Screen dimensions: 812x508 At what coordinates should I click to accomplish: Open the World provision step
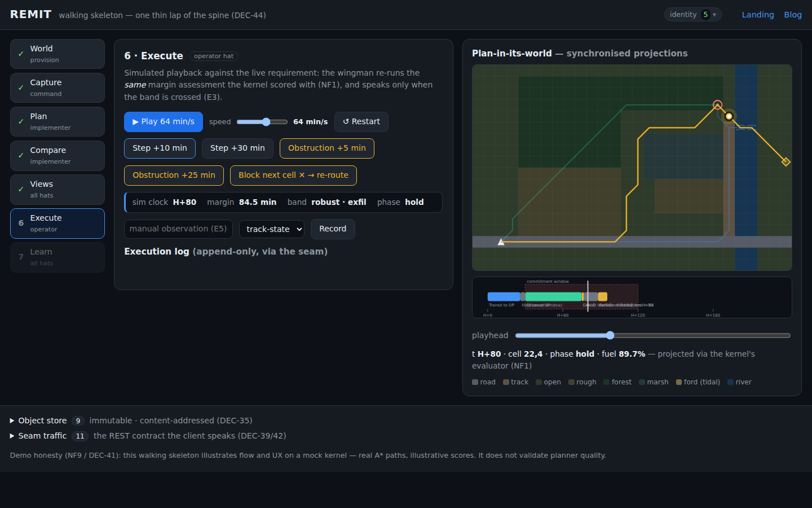pyautogui.click(x=58, y=54)
